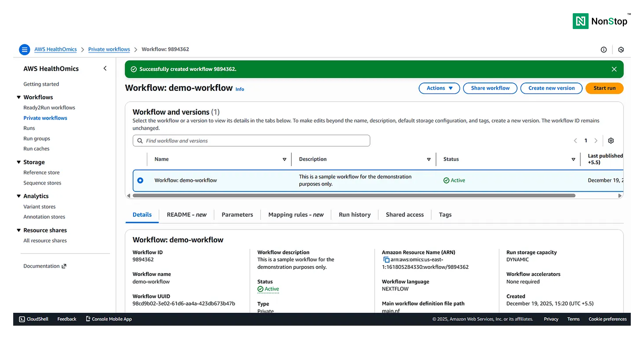
Task: Click the Private workflows breadcrumb link
Action: coord(109,49)
